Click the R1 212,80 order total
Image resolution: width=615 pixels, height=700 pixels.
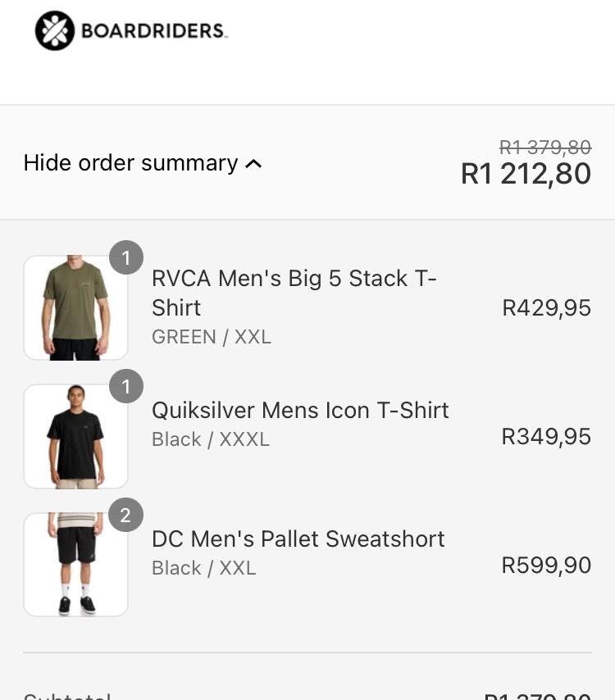[x=526, y=174]
